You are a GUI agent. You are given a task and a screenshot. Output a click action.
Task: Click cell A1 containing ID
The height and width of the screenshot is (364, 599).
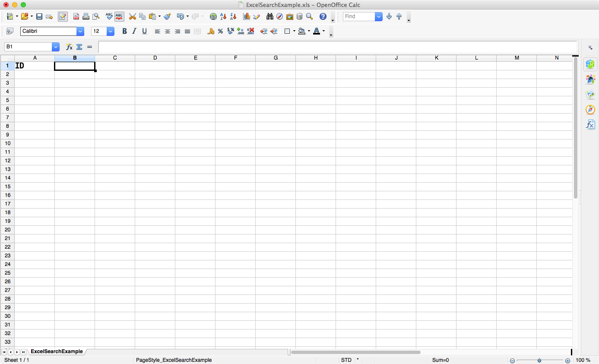(35, 66)
